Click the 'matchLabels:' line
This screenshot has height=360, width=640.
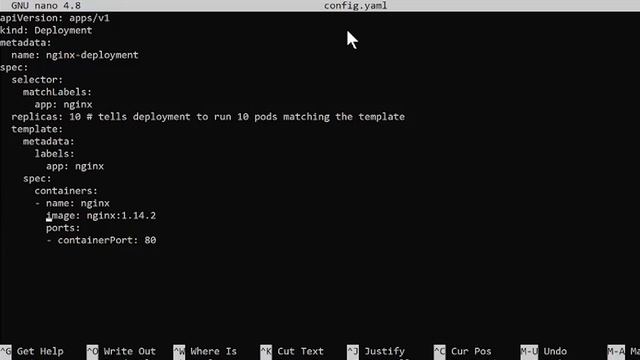(x=58, y=92)
